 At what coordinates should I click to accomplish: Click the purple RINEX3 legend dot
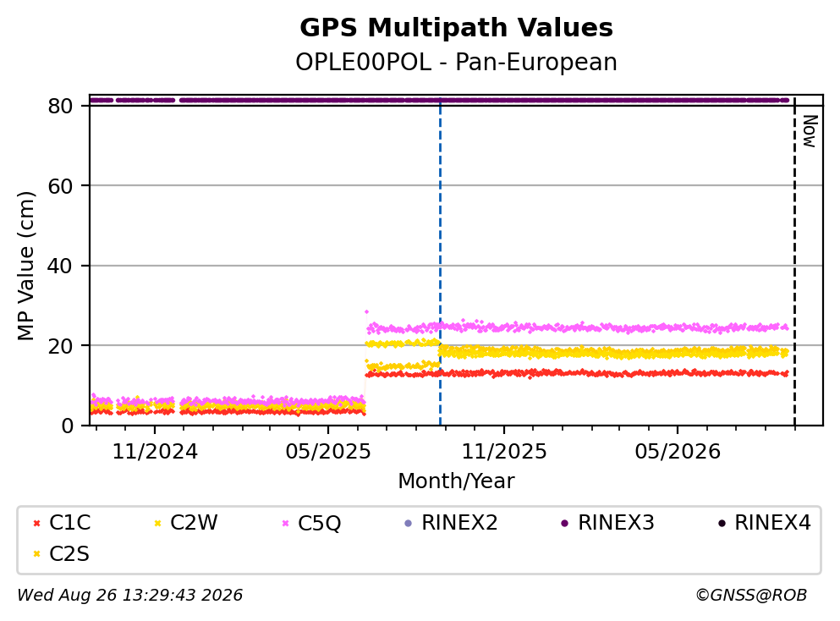tap(564, 523)
